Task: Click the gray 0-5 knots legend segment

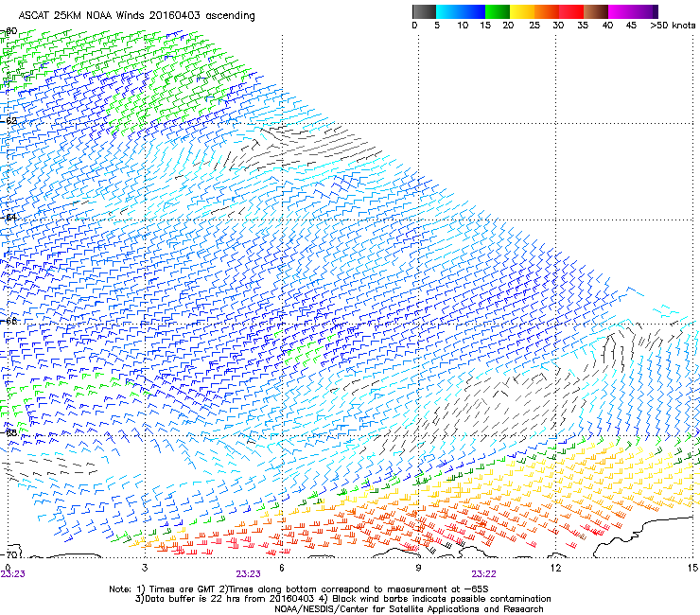Action: pos(424,11)
